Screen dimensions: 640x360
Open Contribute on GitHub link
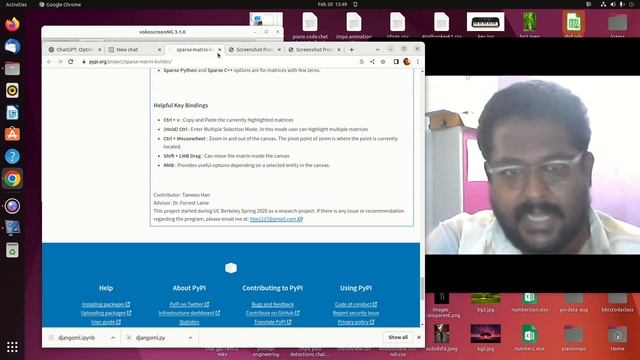point(272,313)
